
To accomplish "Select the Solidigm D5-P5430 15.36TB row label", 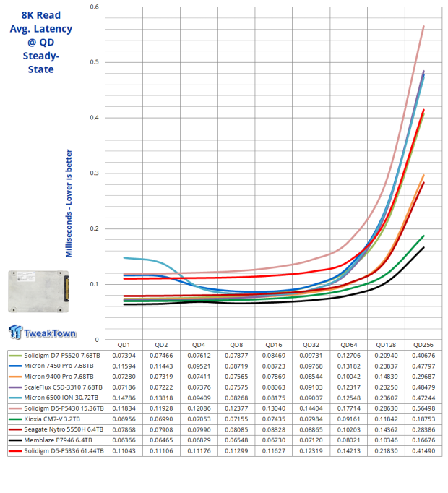I will click(64, 408).
